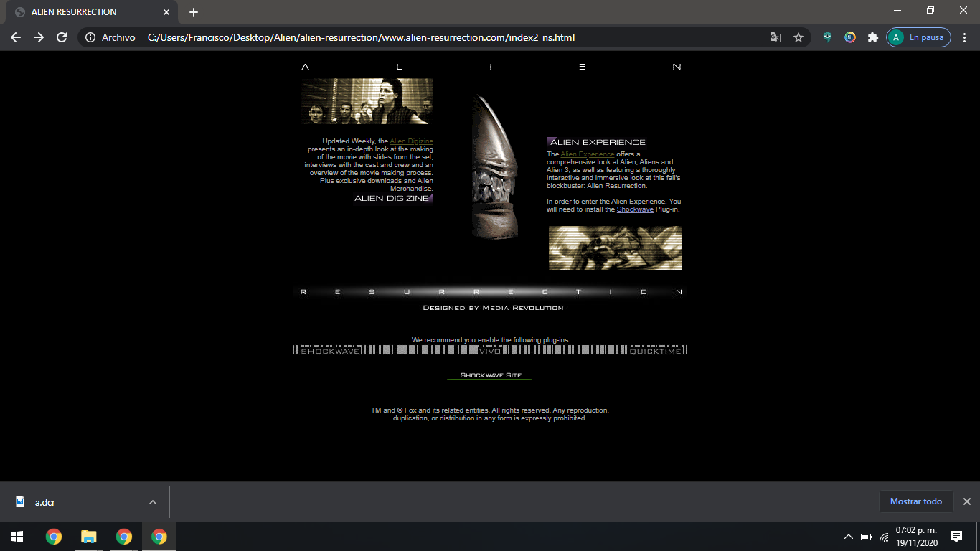Click the ALIEN DIGIZINE heading graphic

(x=394, y=198)
